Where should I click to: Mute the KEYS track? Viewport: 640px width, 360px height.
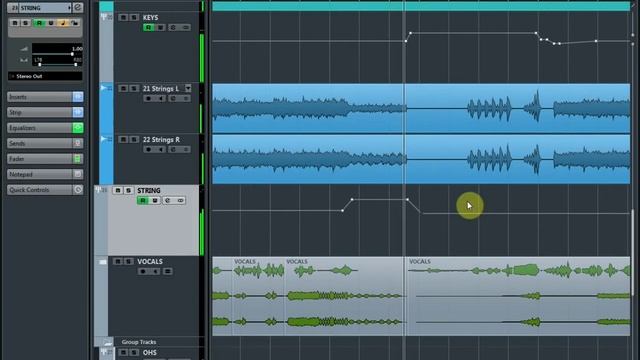tap(123, 18)
